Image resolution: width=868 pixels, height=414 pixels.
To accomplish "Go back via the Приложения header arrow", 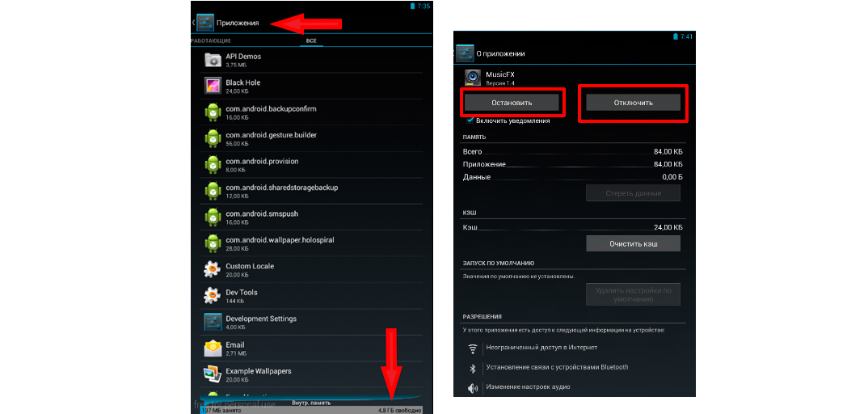I will tap(195, 23).
